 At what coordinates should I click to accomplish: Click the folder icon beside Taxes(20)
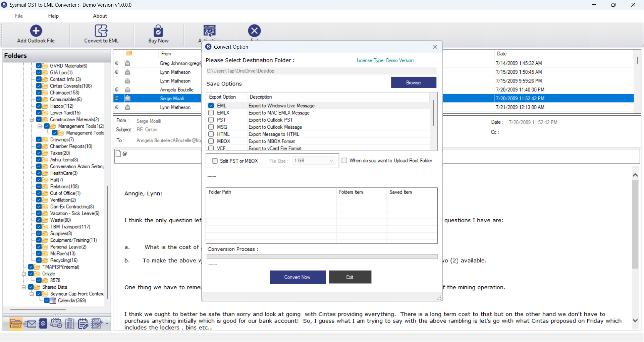[x=45, y=153]
